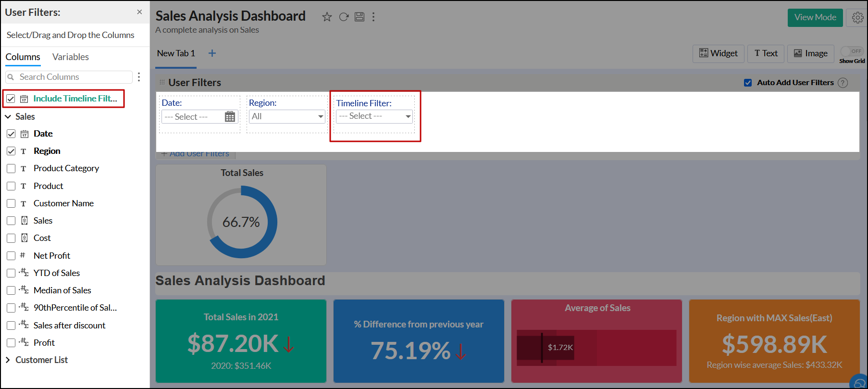Select the Region with MAX Sales card
868x389 pixels.
(x=774, y=341)
